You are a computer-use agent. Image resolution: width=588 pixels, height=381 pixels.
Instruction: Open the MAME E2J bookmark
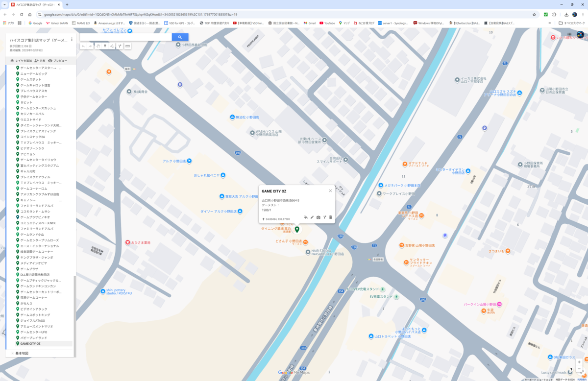pyautogui.click(x=81, y=23)
